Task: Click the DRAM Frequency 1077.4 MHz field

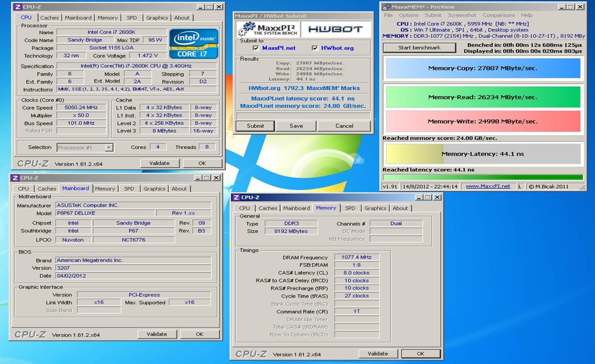Action: click(x=357, y=257)
